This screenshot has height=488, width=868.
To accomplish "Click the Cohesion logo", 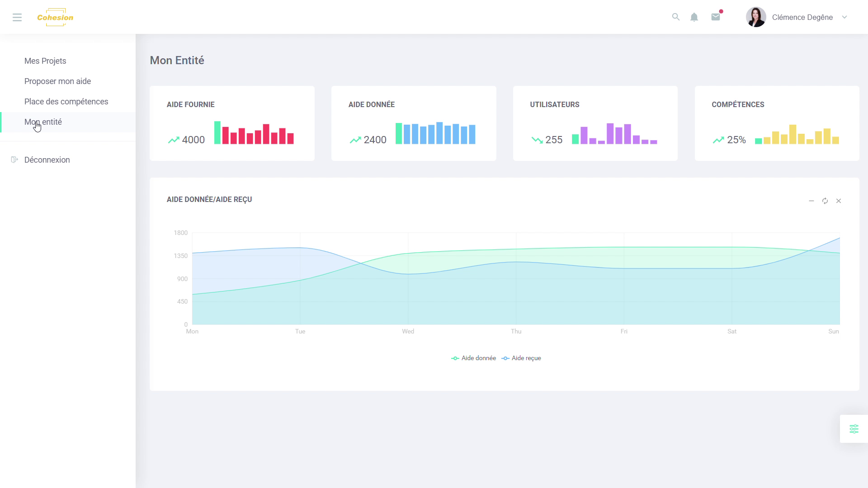I will pos(55,17).
